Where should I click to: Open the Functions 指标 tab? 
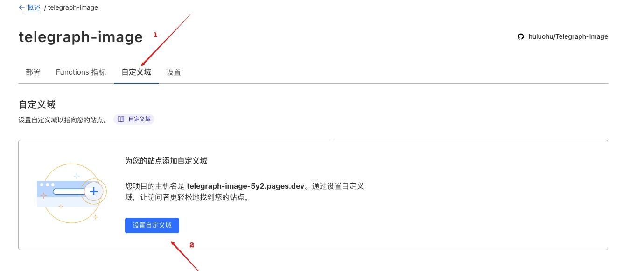point(81,72)
